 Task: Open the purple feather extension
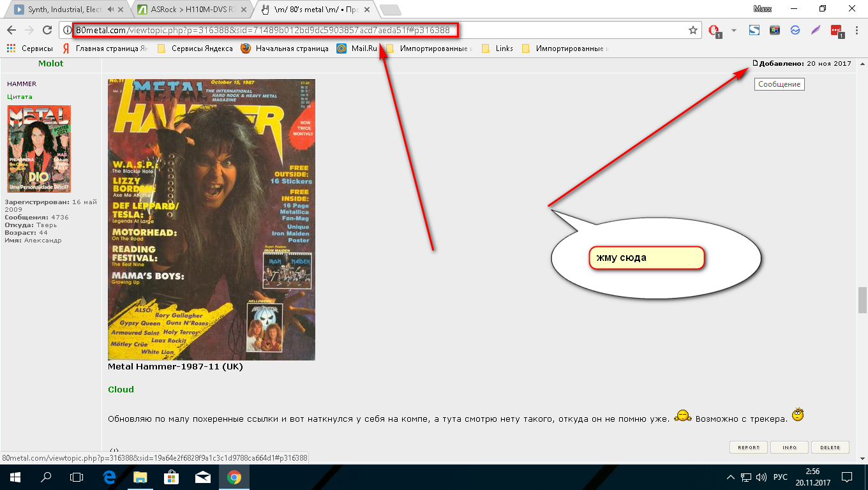(x=816, y=30)
